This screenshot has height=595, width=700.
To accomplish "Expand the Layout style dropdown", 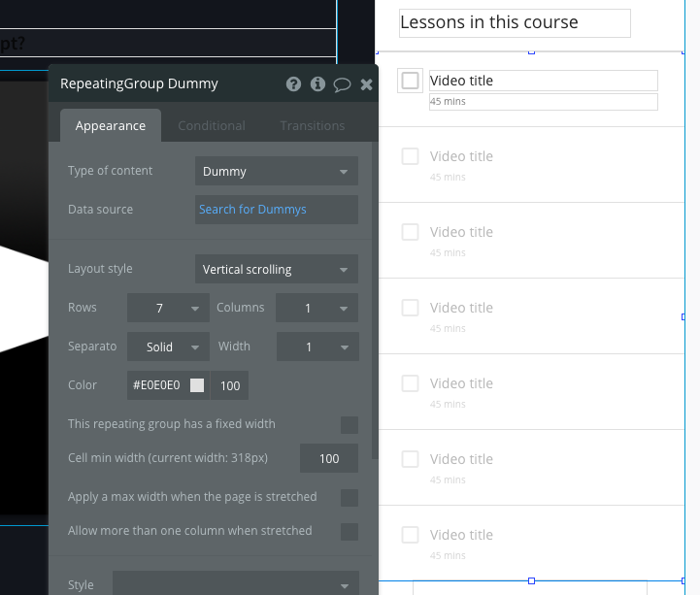I will (276, 270).
